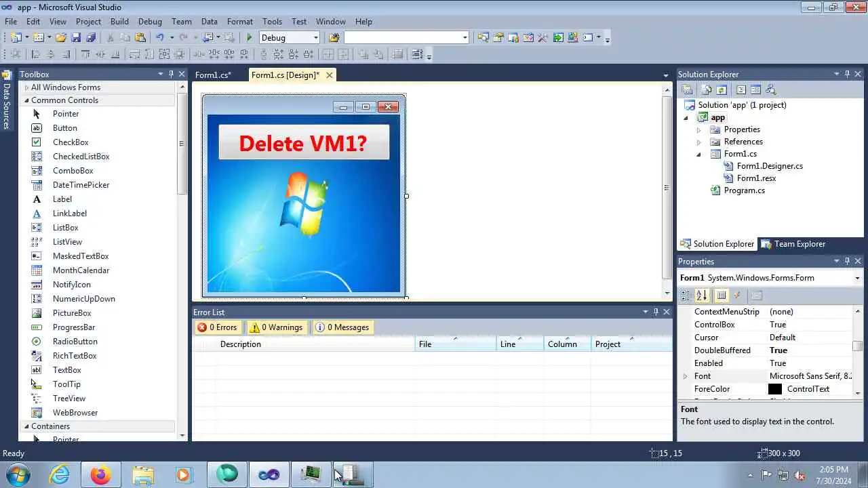
Task: Sort Error List by Line column
Action: pyautogui.click(x=520, y=344)
